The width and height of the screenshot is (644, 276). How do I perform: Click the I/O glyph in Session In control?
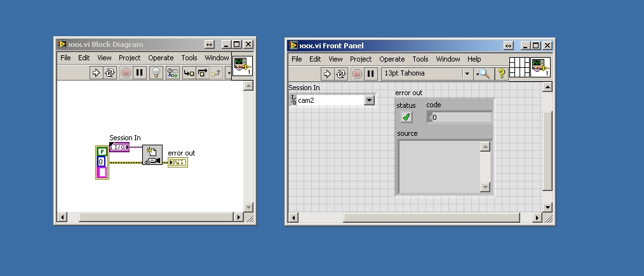[293, 100]
